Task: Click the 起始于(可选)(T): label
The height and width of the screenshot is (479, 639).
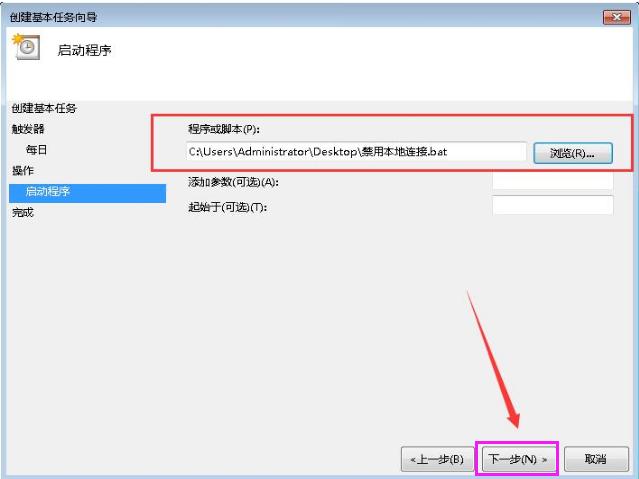Action: point(227,207)
